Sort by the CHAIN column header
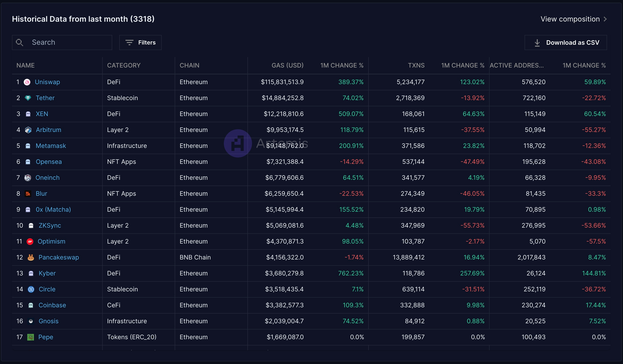 [x=189, y=66]
